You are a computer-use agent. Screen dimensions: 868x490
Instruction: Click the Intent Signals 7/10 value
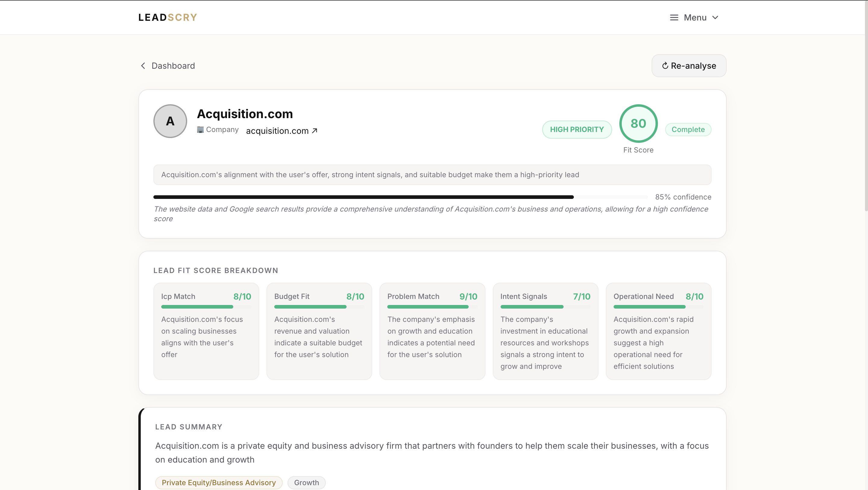pos(582,297)
